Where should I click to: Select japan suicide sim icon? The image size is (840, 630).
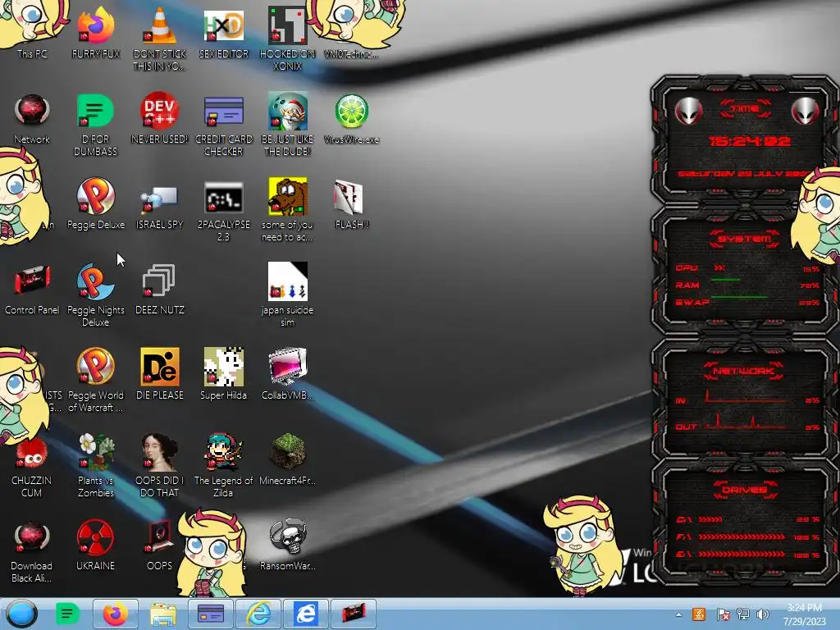tap(287, 294)
